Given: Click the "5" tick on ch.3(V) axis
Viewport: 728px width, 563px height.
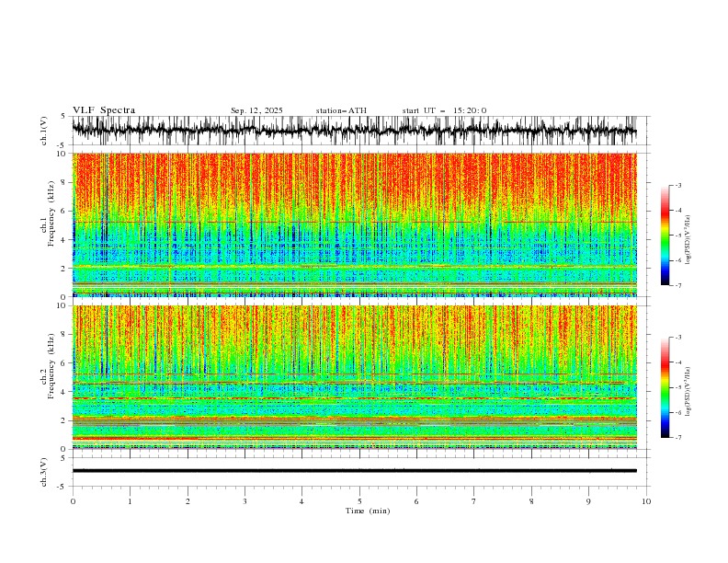Looking at the screenshot, I should 63,458.
